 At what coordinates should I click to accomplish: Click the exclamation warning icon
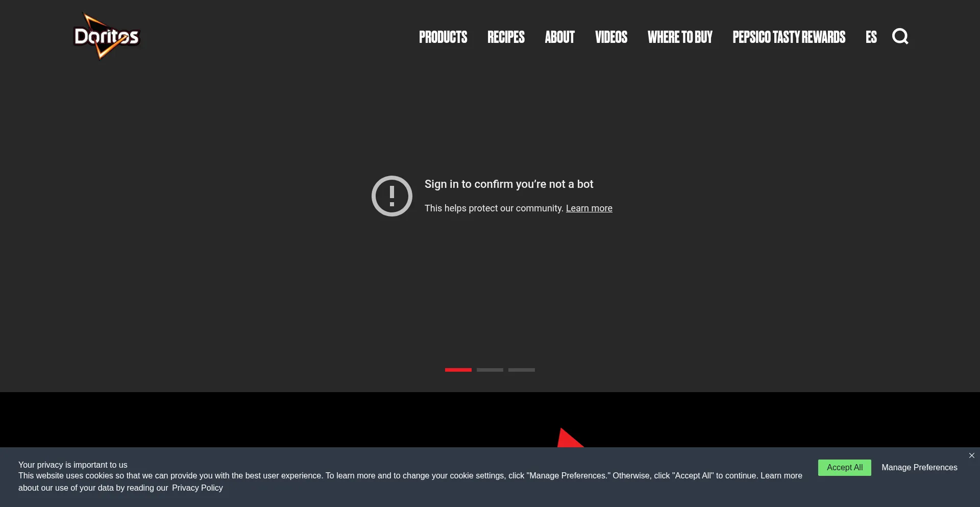(391, 196)
